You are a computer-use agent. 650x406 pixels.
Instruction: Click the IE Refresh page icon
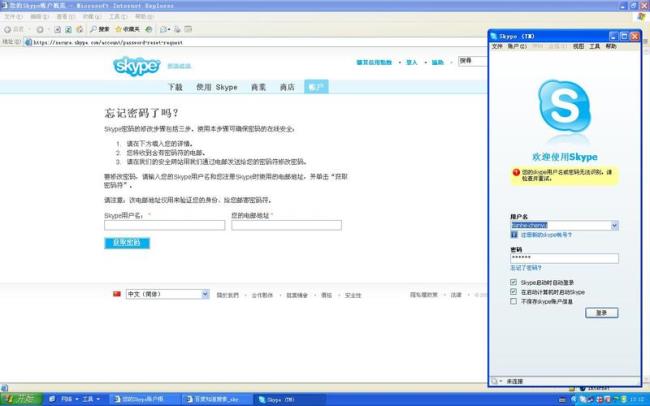pyautogui.click(x=69, y=29)
